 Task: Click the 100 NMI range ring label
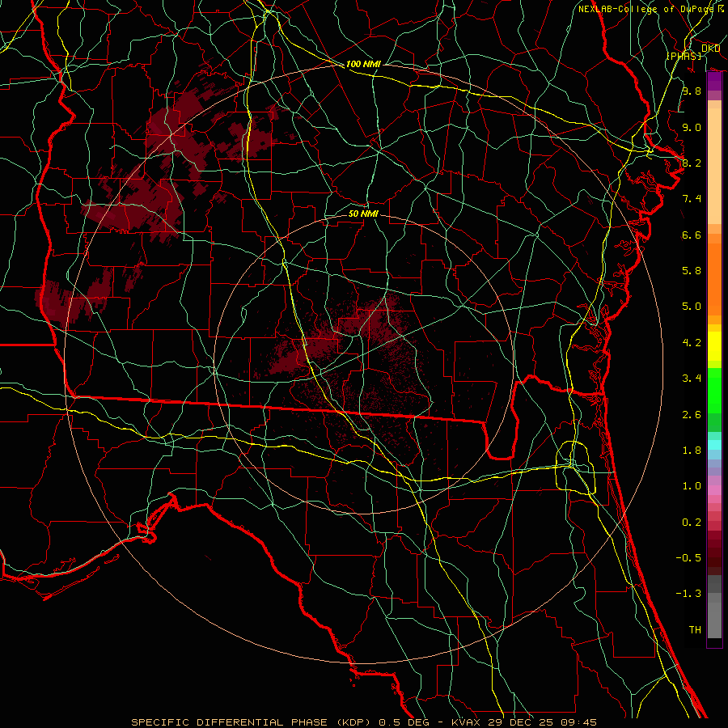coord(363,64)
